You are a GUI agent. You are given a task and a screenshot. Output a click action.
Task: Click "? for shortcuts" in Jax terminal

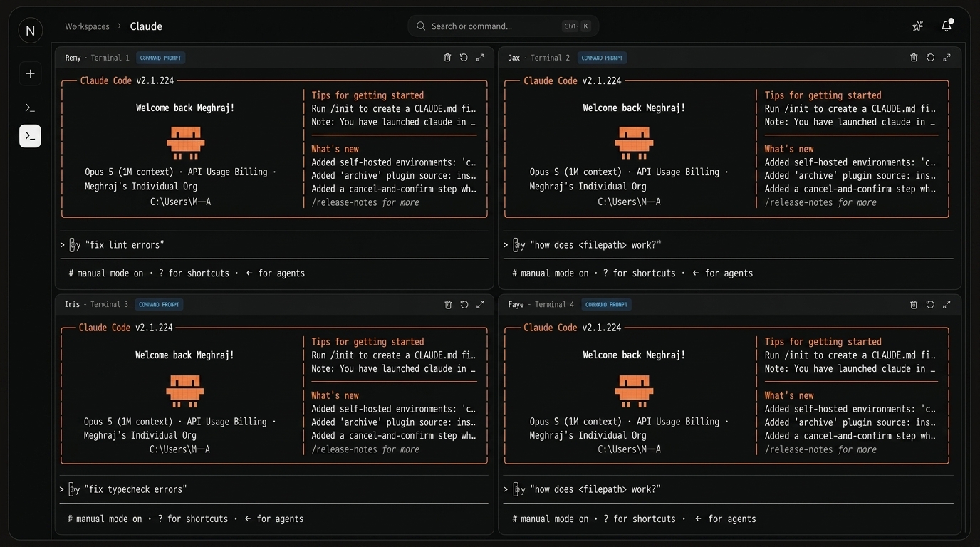coord(639,273)
